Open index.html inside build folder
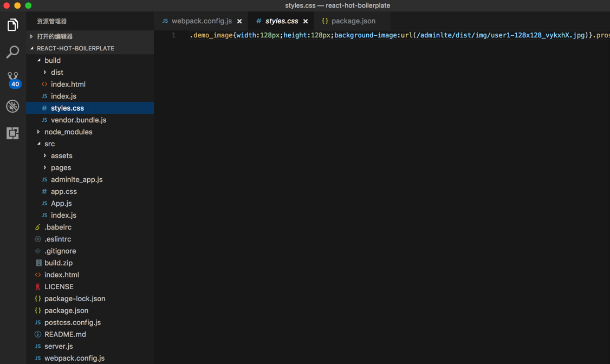 pyautogui.click(x=90, y=84)
